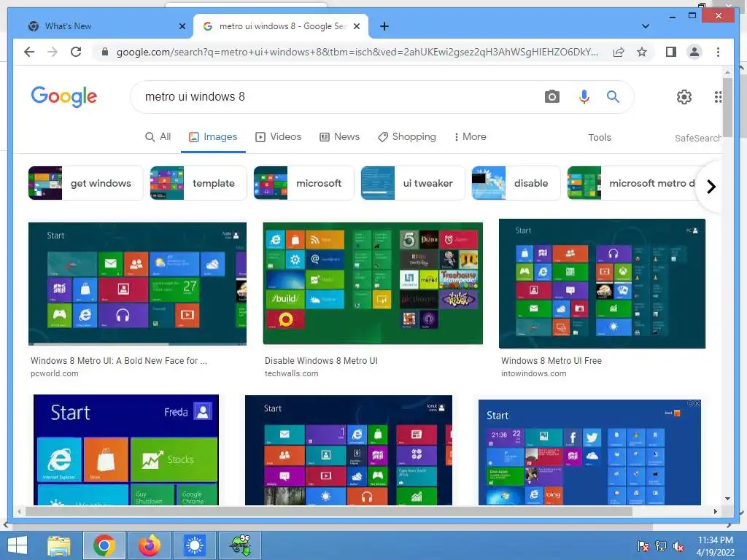Viewport: 747px width, 560px height.
Task: Open the tab search dropdown arrow
Action: point(646,26)
